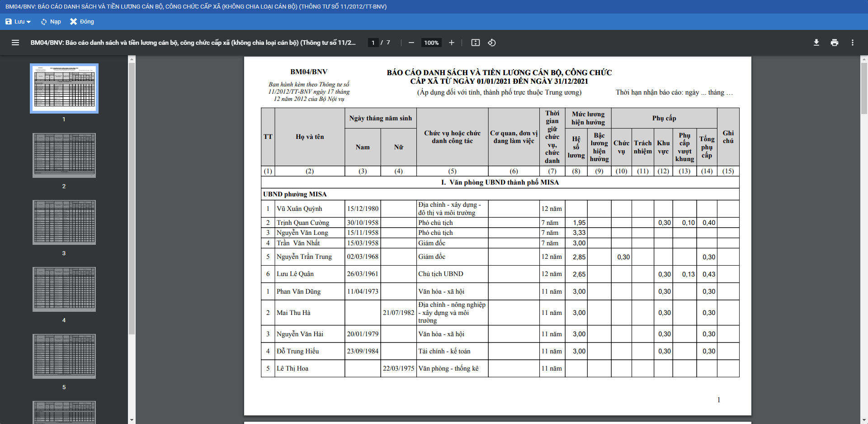Image resolution: width=868 pixels, height=424 pixels.
Task: Click the zoom in plus icon
Action: coord(451,43)
